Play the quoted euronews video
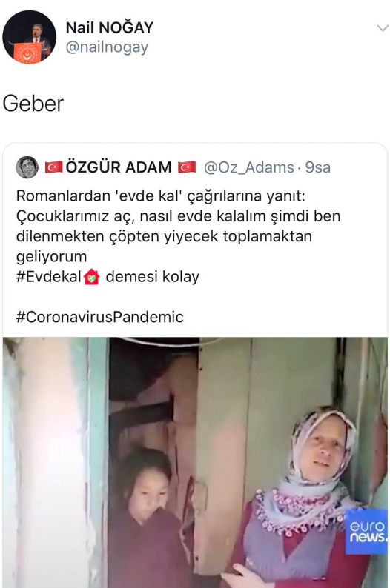Screen dimensions: 390x588 [x=195, y=462]
